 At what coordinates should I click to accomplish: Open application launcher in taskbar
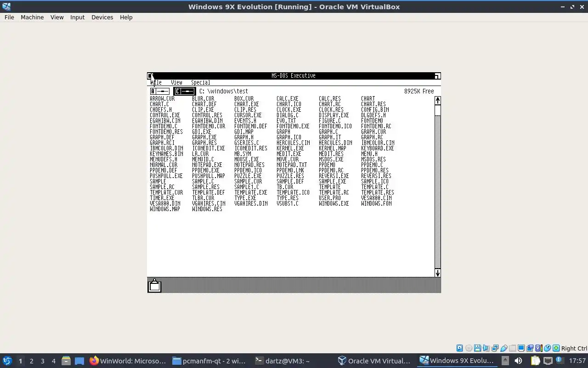coord(7,361)
